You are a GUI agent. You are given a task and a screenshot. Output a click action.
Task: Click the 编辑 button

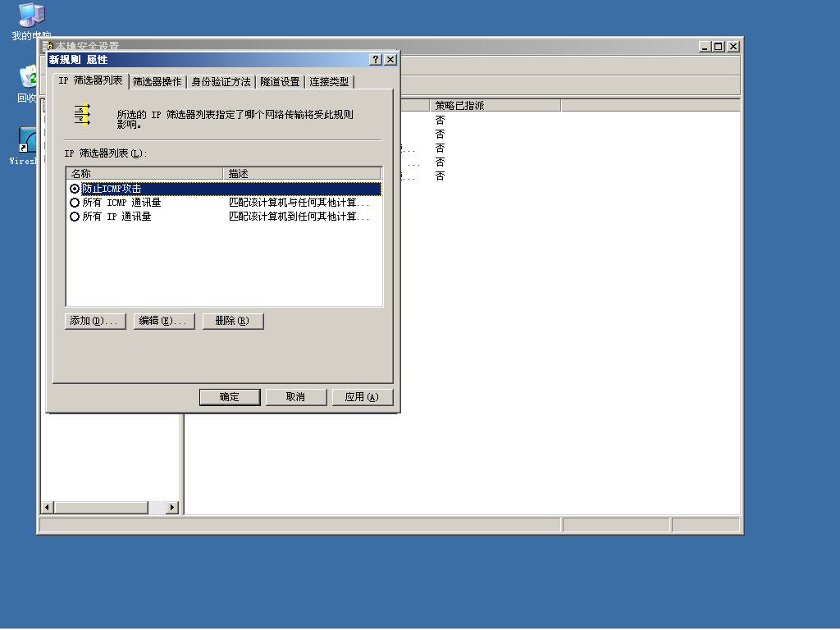[164, 321]
